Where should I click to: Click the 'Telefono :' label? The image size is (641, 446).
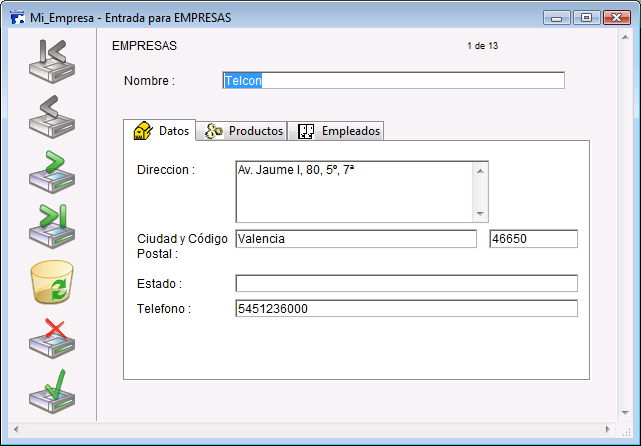coord(164,309)
